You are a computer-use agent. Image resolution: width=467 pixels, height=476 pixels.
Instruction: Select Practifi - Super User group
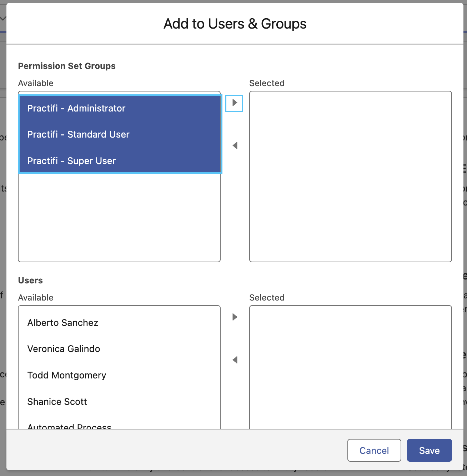coord(120,161)
